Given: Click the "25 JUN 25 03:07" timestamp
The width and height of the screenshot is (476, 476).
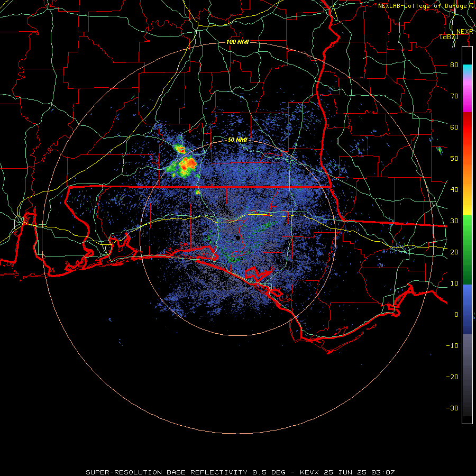Looking at the screenshot, I should [360, 472].
